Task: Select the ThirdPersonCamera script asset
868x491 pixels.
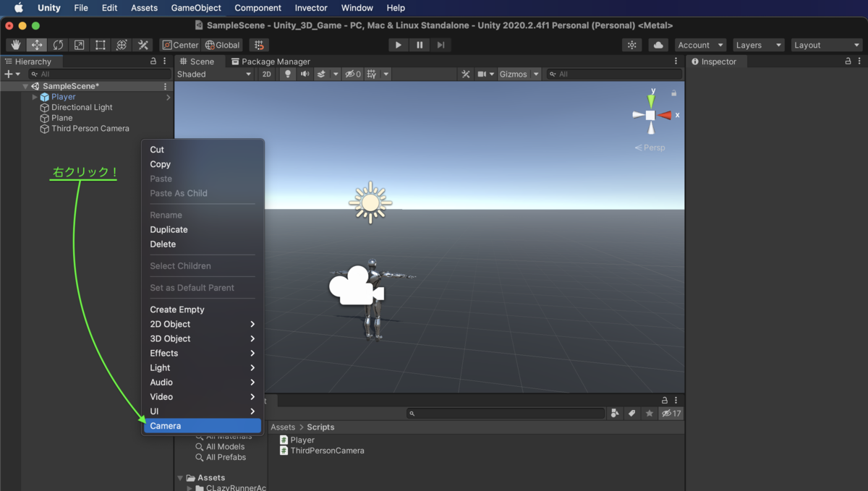Action: coord(321,451)
